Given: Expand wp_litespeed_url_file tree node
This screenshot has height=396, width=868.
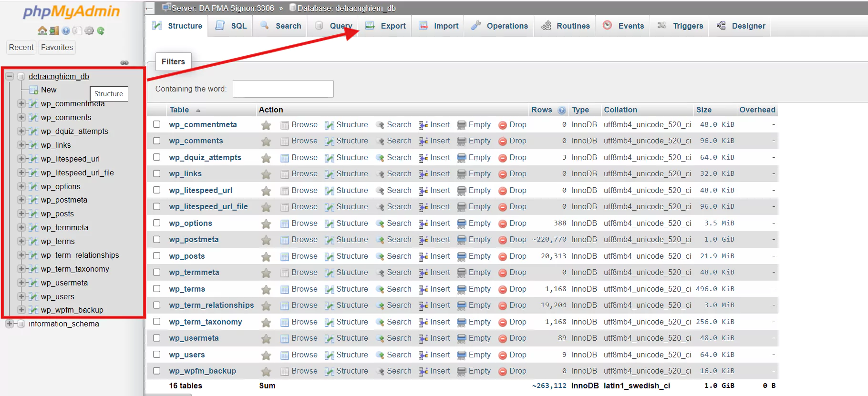Looking at the screenshot, I should pos(21,173).
